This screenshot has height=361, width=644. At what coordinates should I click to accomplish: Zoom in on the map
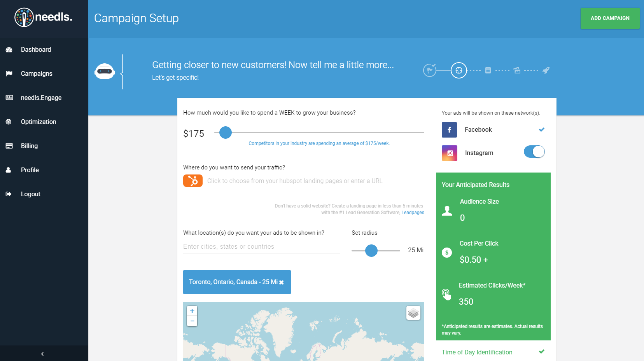192,311
